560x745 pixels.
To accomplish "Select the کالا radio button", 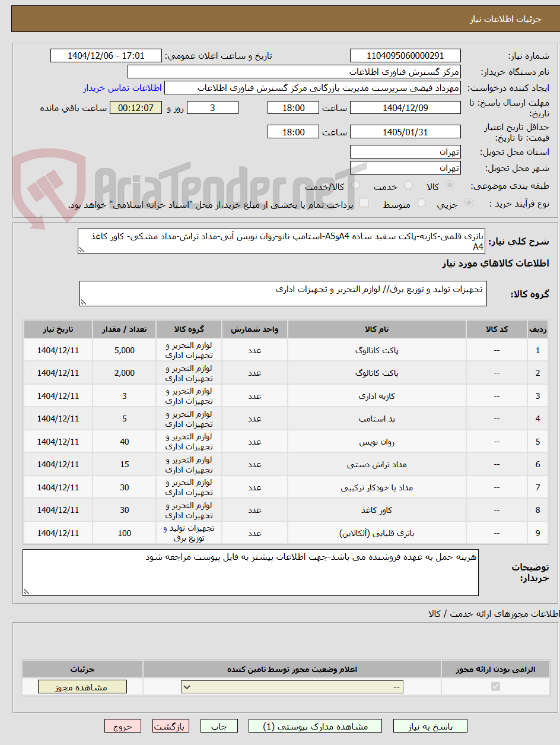I will [450, 186].
